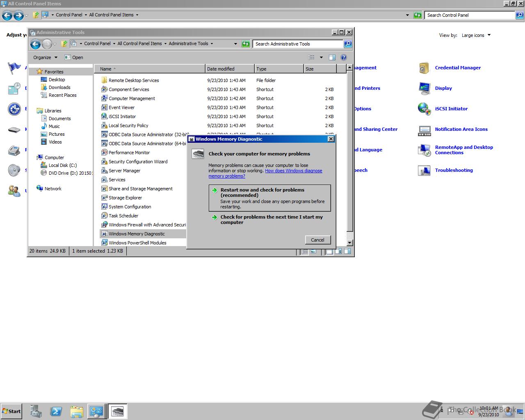
Task: Open RemoteApp and Desktop Connections icon
Action: click(424, 150)
